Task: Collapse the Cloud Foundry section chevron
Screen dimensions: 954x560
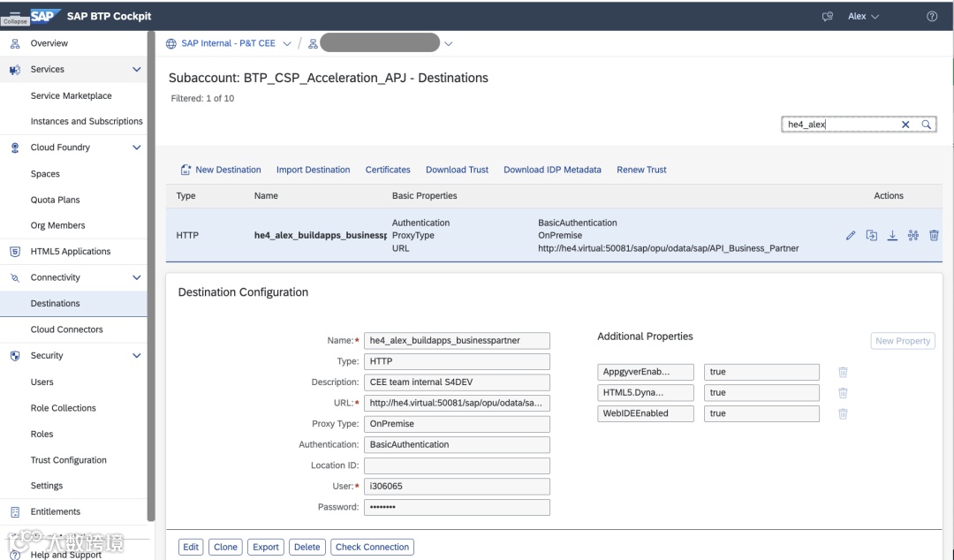Action: [x=136, y=148]
